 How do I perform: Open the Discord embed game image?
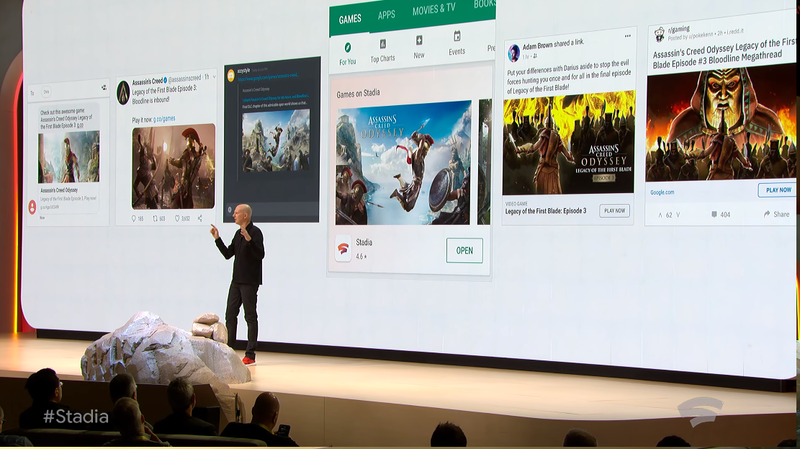tap(276, 140)
